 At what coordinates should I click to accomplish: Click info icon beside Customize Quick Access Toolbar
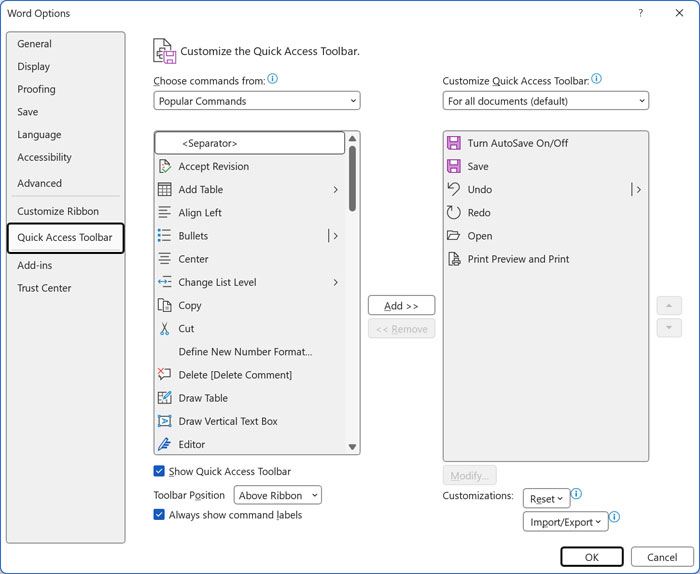tap(596, 79)
